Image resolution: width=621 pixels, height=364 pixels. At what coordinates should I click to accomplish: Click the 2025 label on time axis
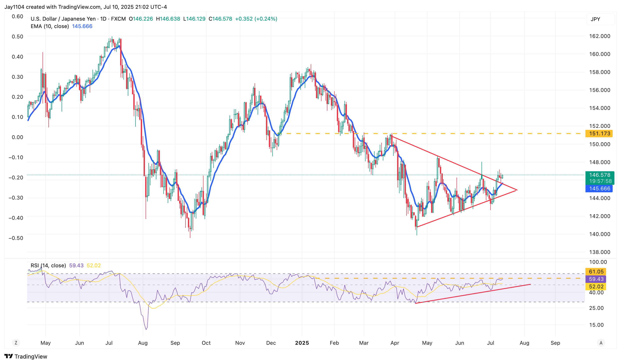pyautogui.click(x=302, y=343)
